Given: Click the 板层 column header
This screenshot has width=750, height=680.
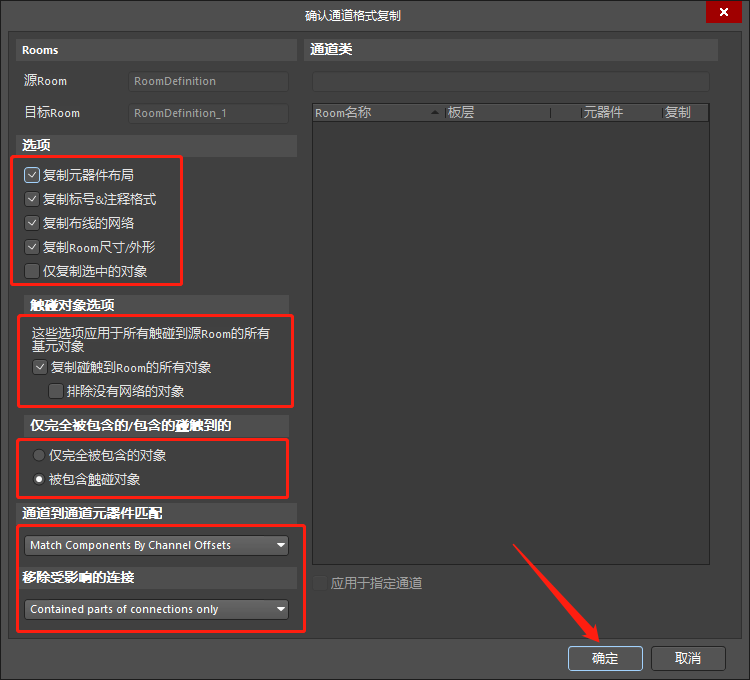Looking at the screenshot, I should (x=498, y=113).
